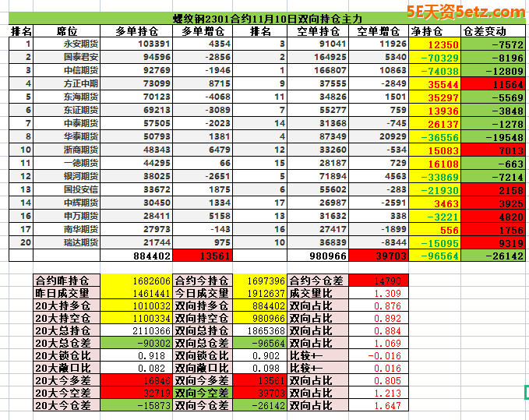The image size is (529, 420).
Task: Click the 昨日成交量 label cell
Action: coord(67,293)
